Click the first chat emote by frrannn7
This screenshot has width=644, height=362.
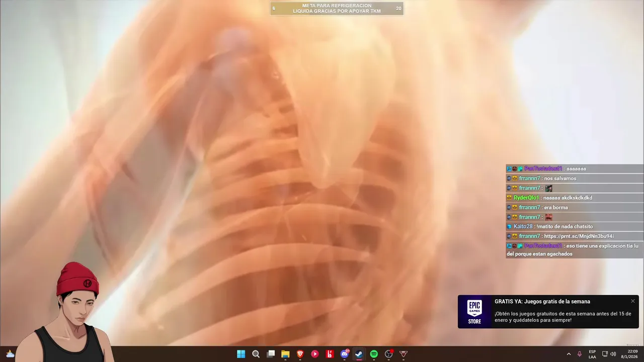click(x=549, y=188)
